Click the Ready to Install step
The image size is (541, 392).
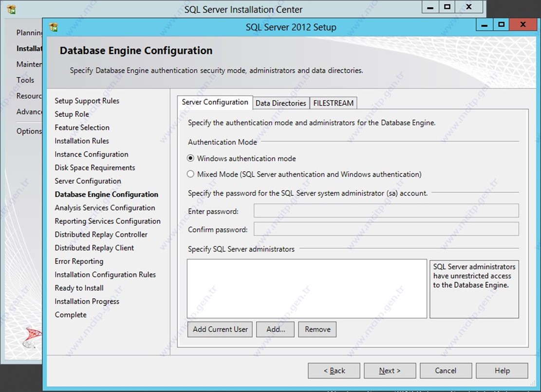pyautogui.click(x=79, y=288)
